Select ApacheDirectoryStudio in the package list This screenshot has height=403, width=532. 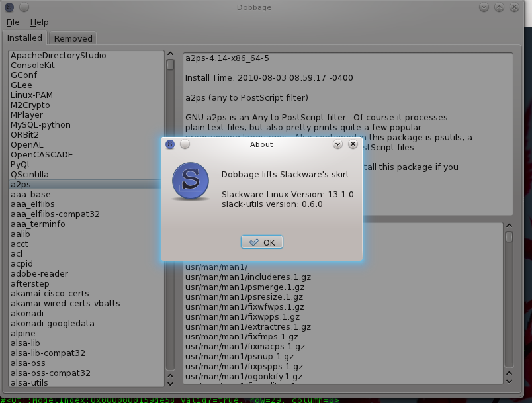coord(86,56)
